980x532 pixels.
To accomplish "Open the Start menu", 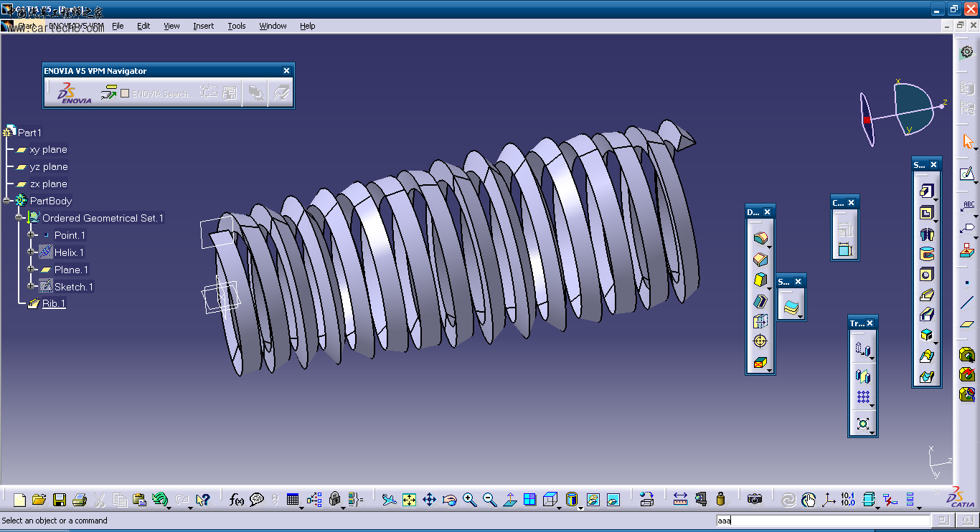I will [27, 26].
